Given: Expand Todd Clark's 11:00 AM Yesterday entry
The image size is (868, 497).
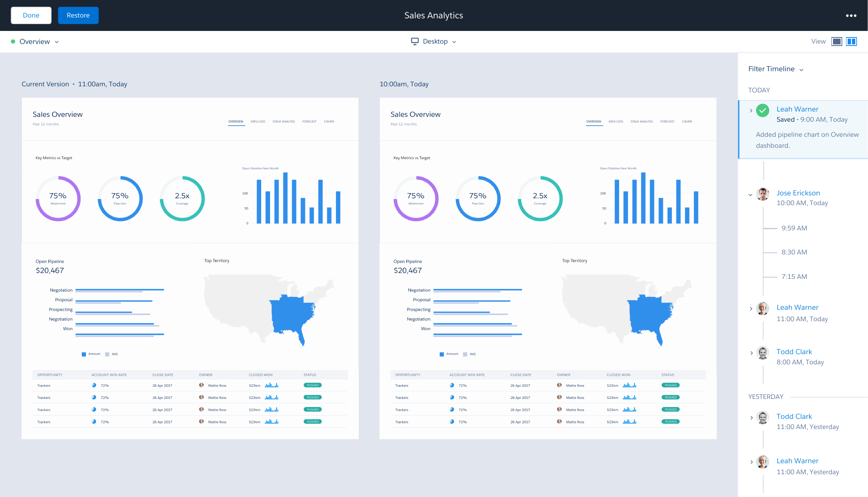Looking at the screenshot, I should pos(751,418).
